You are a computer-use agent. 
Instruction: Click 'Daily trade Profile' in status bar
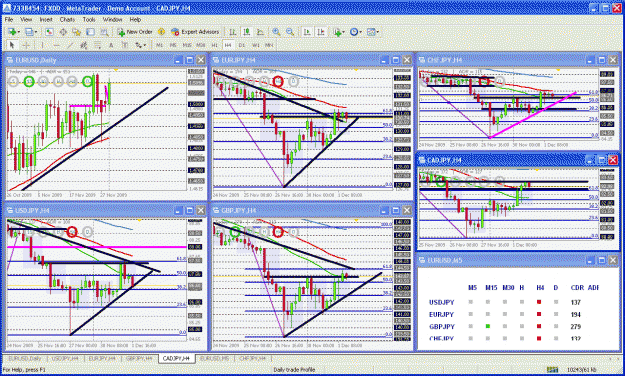pyautogui.click(x=294, y=370)
